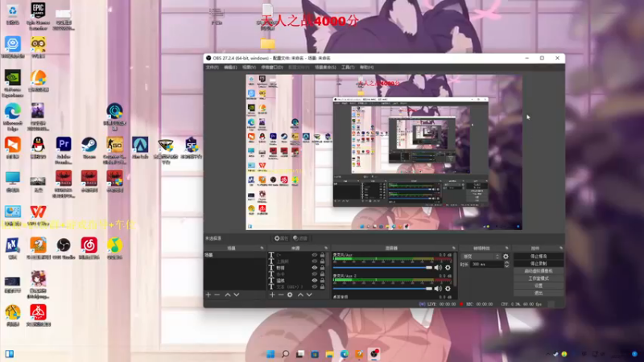Image resolution: width=644 pixels, height=362 pixels.
Task: Increase transition duration with up stepper arrow
Action: click(506, 263)
